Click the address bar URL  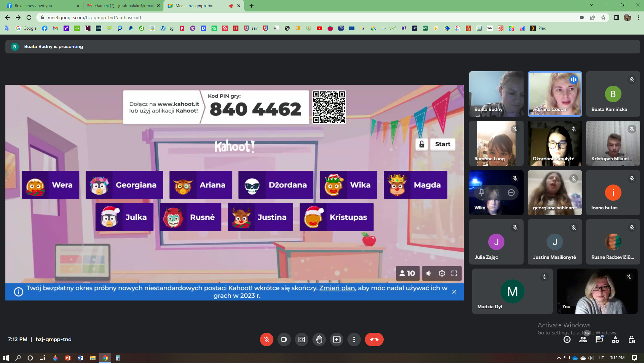tap(94, 17)
